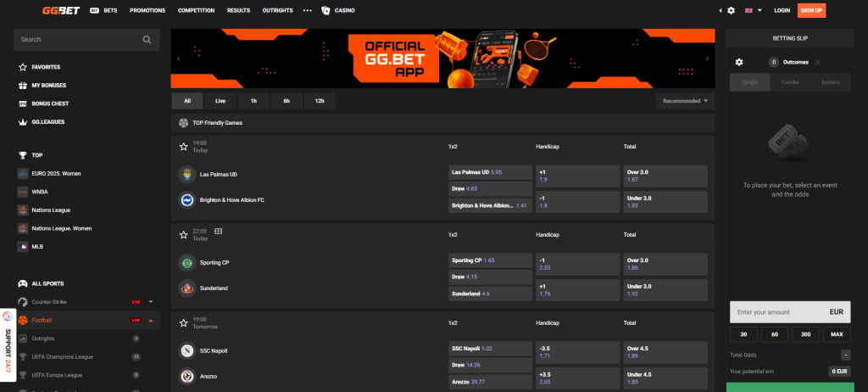The height and width of the screenshot is (392, 868).
Task: Select EURO 2025. Women league icon
Action: click(x=23, y=174)
